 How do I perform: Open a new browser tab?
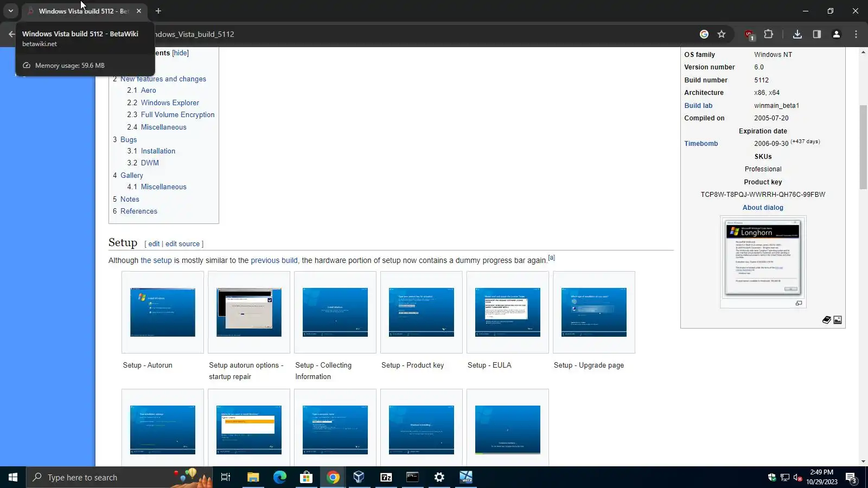pos(158,11)
